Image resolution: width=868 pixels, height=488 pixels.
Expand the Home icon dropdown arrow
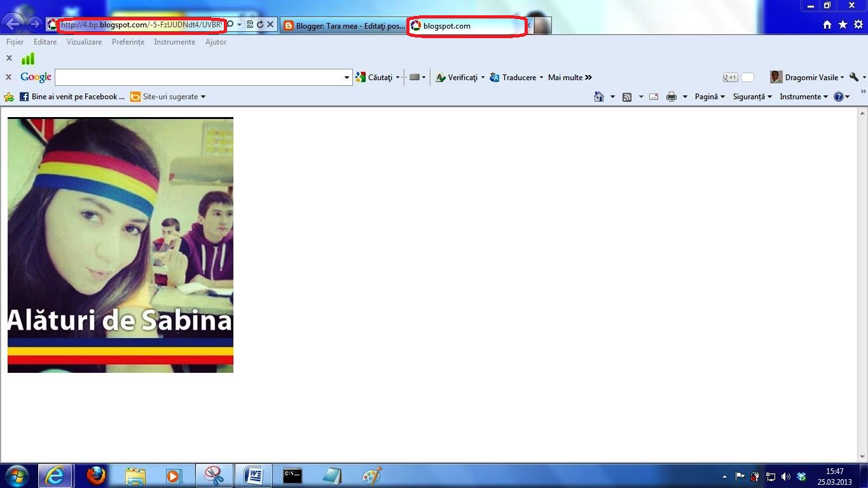coord(612,97)
